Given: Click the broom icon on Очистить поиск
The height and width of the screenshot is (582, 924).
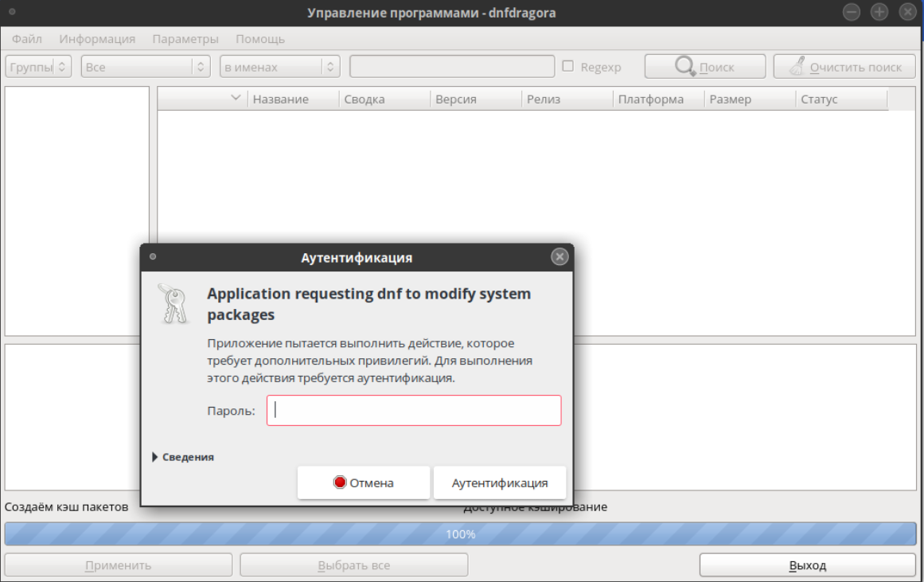Looking at the screenshot, I should [797, 66].
